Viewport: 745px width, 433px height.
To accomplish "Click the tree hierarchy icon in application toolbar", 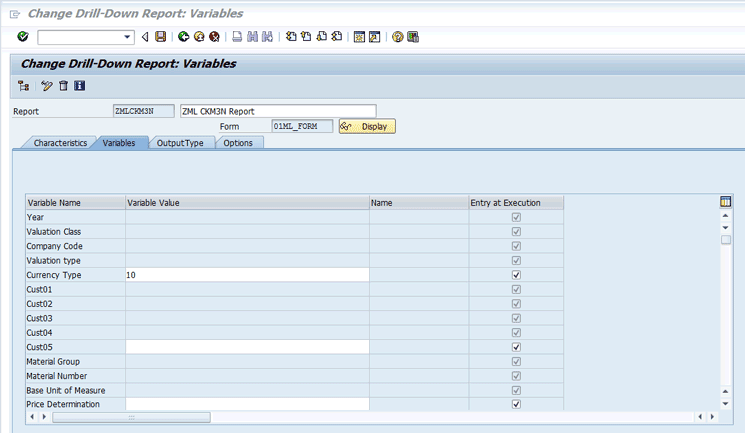I will pyautogui.click(x=24, y=86).
